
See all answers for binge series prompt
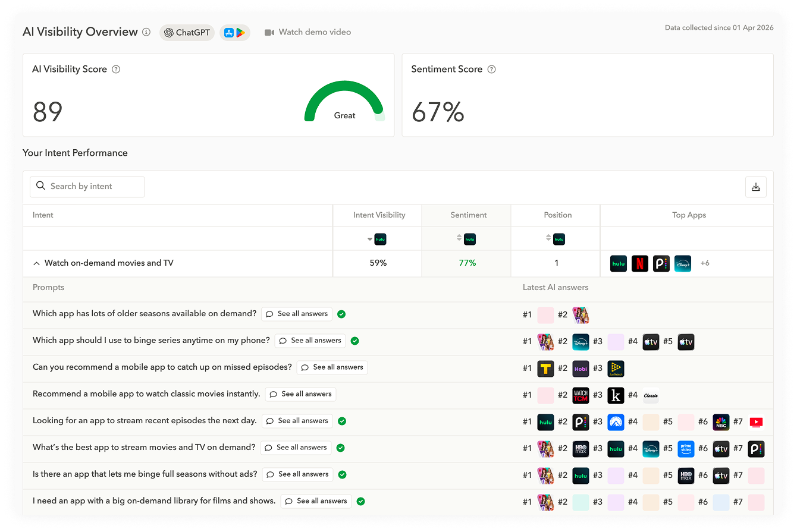[x=310, y=341]
